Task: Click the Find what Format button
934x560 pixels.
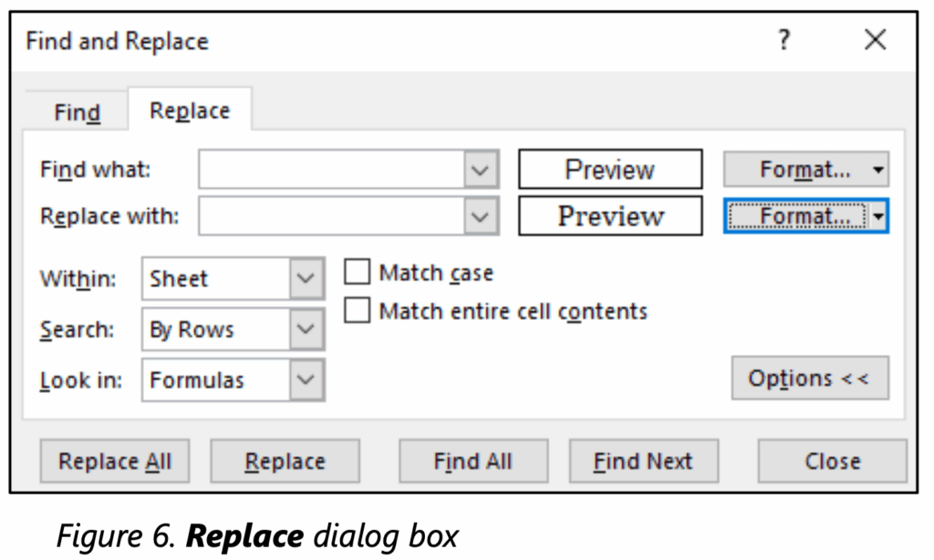Action: (x=795, y=170)
